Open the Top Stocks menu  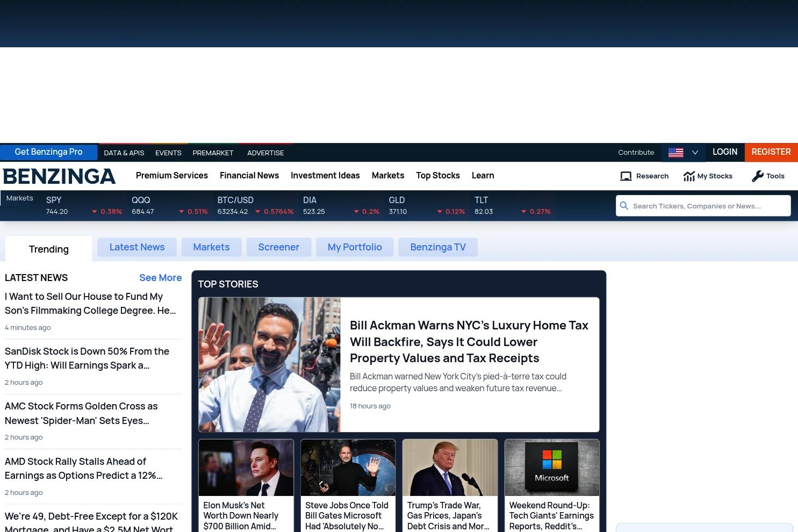[438, 175]
